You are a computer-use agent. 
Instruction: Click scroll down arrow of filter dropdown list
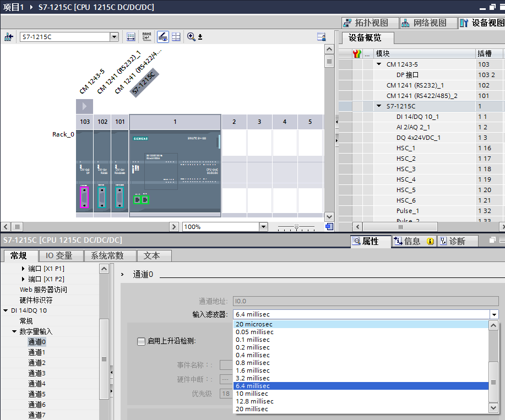point(493,408)
